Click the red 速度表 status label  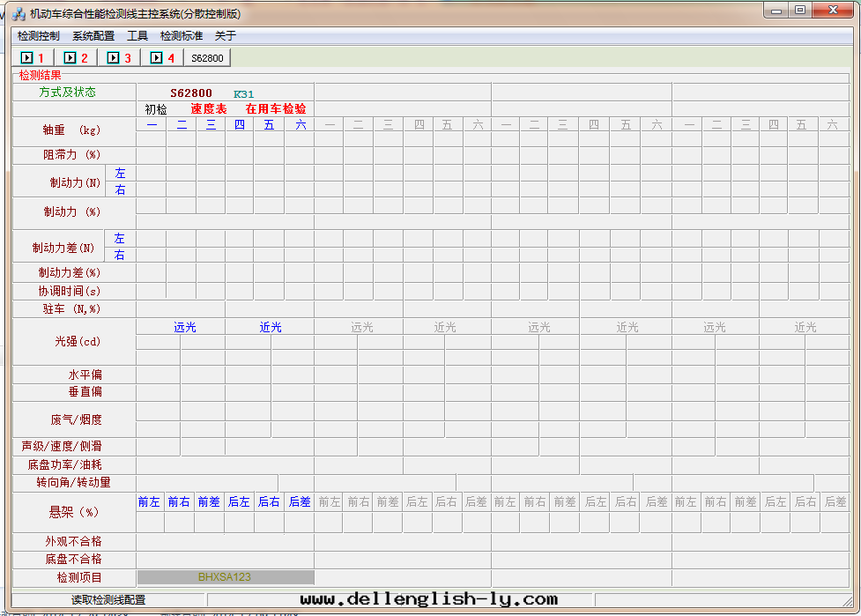(209, 109)
